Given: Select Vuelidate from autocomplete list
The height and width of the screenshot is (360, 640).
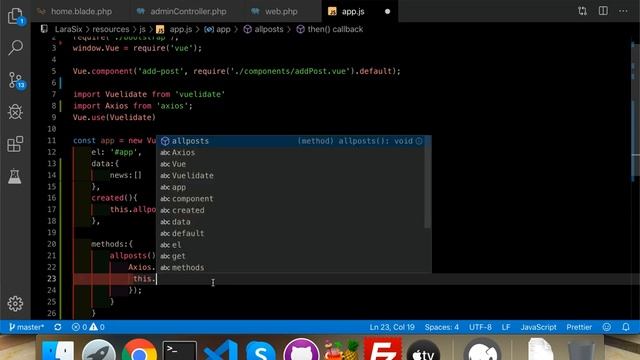Looking at the screenshot, I should 291,176.
